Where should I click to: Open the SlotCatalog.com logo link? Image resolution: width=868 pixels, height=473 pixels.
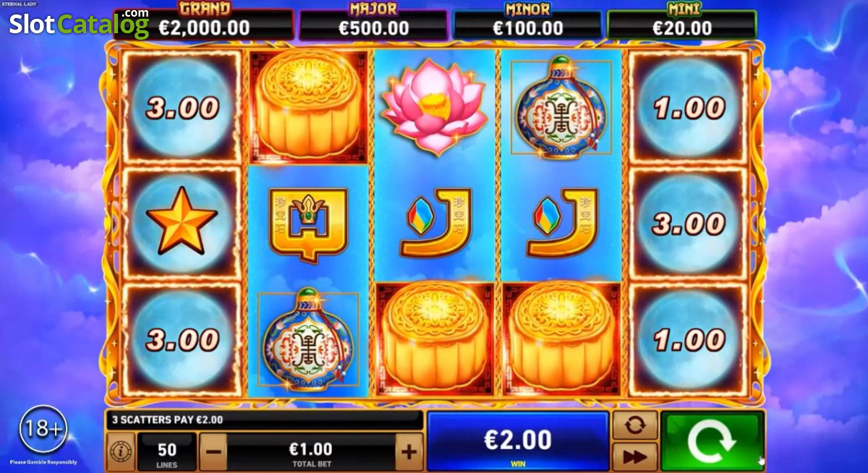[79, 23]
